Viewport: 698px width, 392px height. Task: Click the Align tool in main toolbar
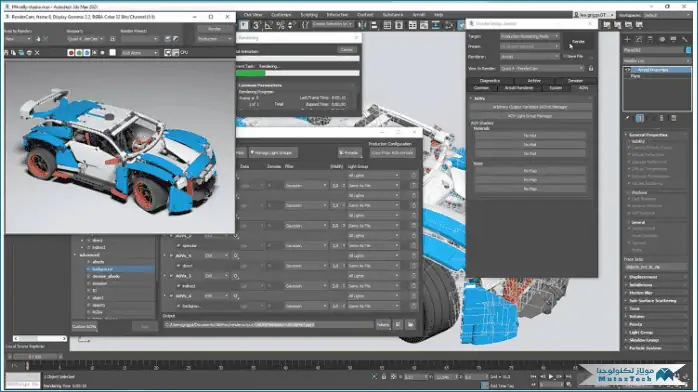coord(374,25)
